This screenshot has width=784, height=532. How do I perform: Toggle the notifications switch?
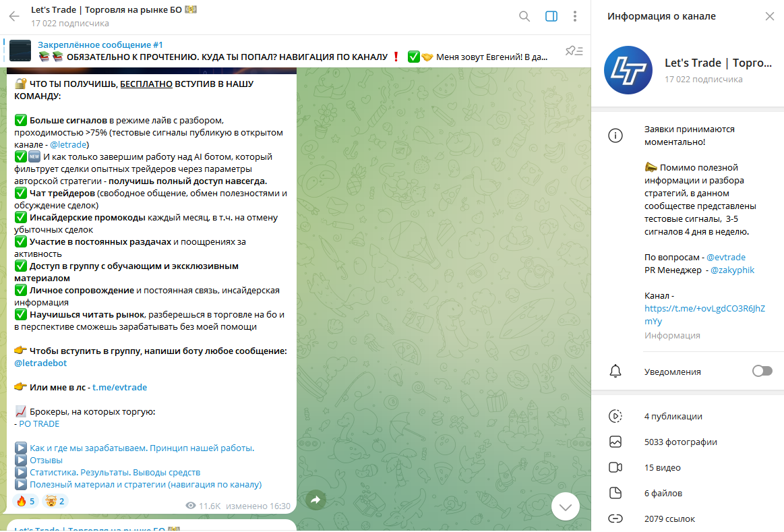762,371
